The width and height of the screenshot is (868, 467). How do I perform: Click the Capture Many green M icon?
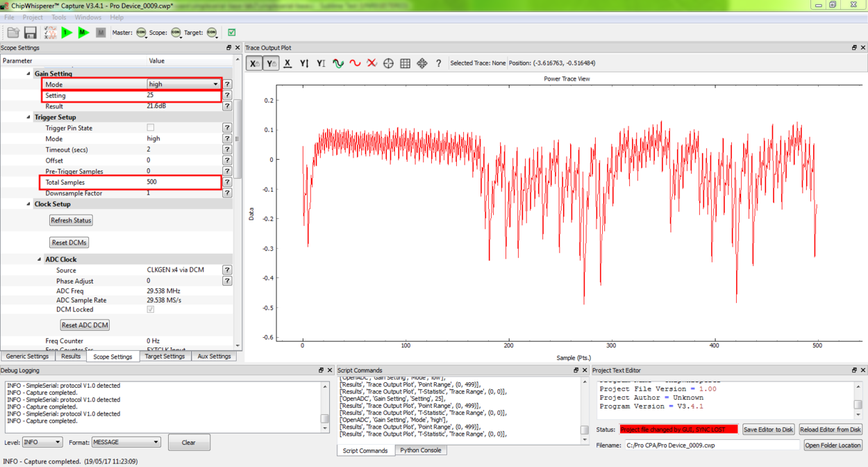[83, 33]
